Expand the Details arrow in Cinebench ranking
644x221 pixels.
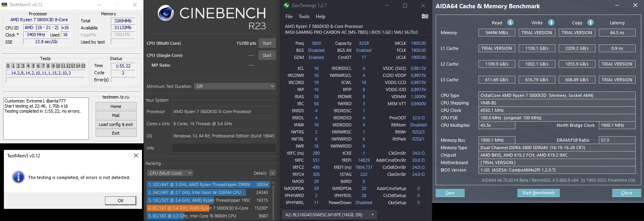272,173
